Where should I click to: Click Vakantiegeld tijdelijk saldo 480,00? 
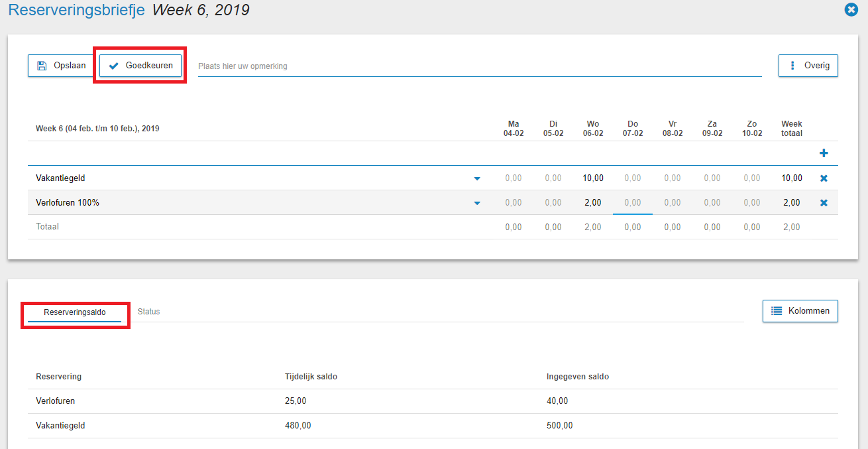tap(298, 426)
